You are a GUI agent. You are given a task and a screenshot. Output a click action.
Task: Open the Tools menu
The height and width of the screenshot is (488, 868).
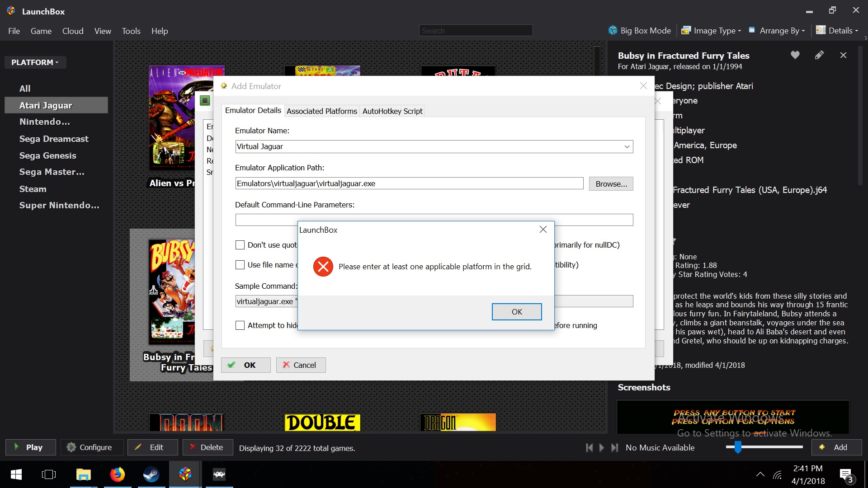131,31
